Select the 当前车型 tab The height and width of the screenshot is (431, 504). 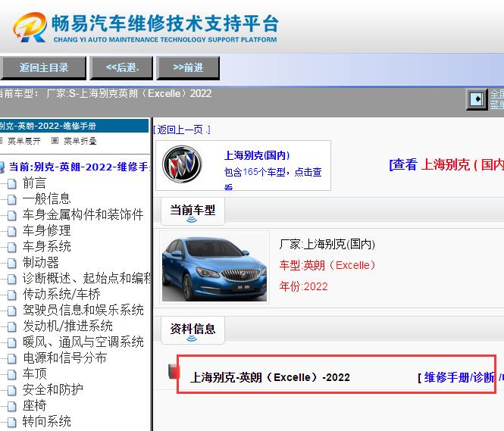[193, 211]
